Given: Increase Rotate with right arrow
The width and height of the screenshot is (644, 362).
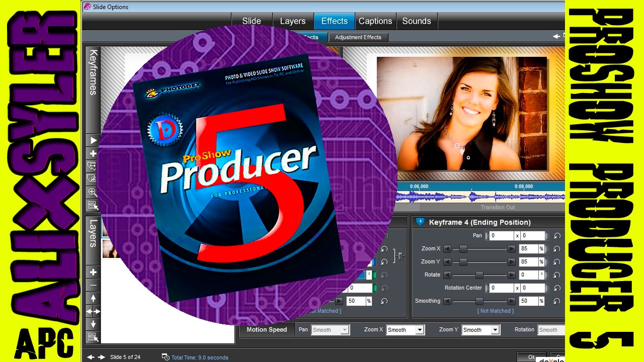Looking at the screenshot, I should coord(512,275).
